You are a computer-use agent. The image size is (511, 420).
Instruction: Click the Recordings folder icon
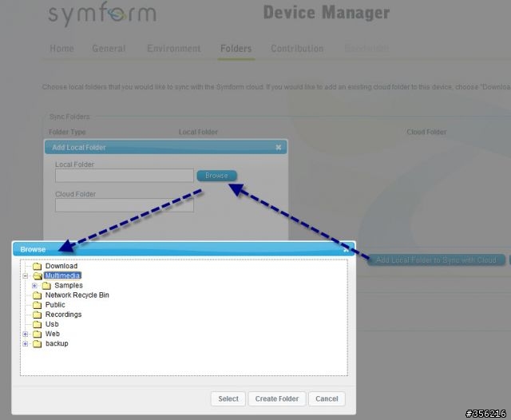(38, 315)
